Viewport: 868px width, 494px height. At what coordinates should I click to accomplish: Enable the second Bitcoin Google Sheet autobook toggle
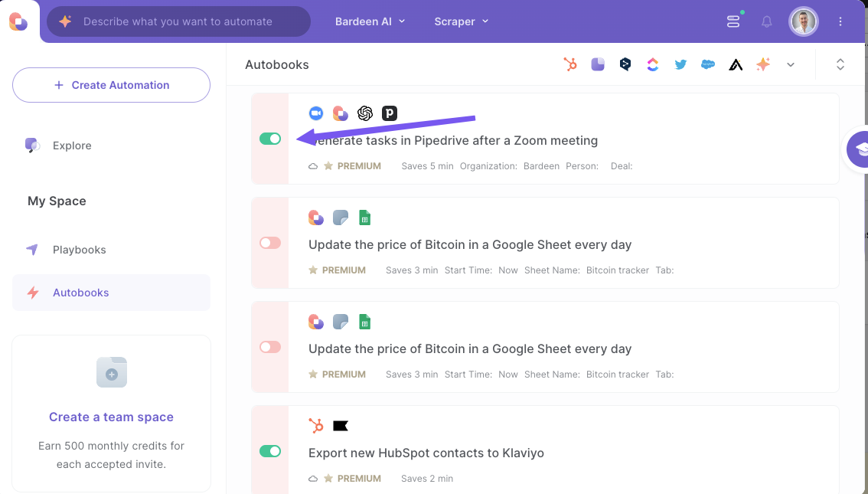coord(270,347)
